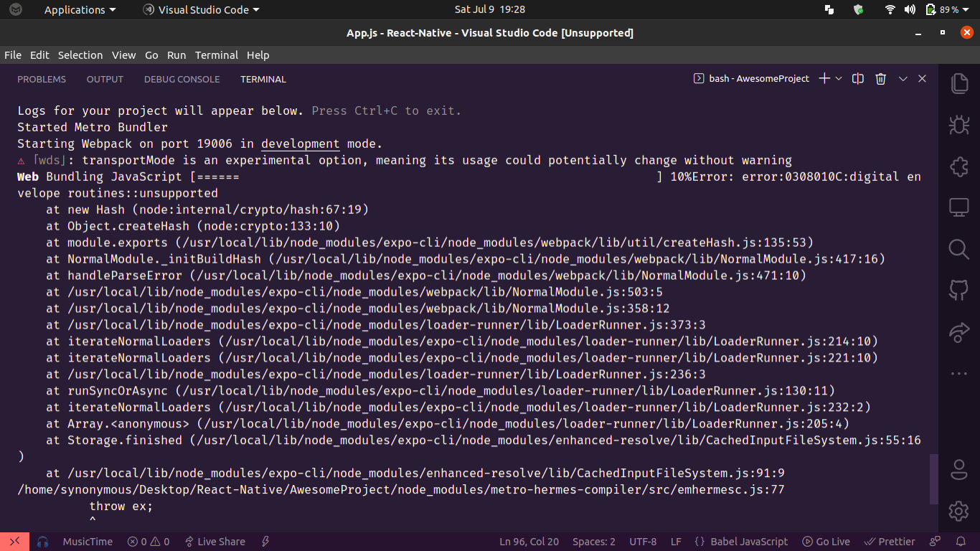Open the Explorer view in activity bar
This screenshot has height=551, width=980.
(x=959, y=83)
